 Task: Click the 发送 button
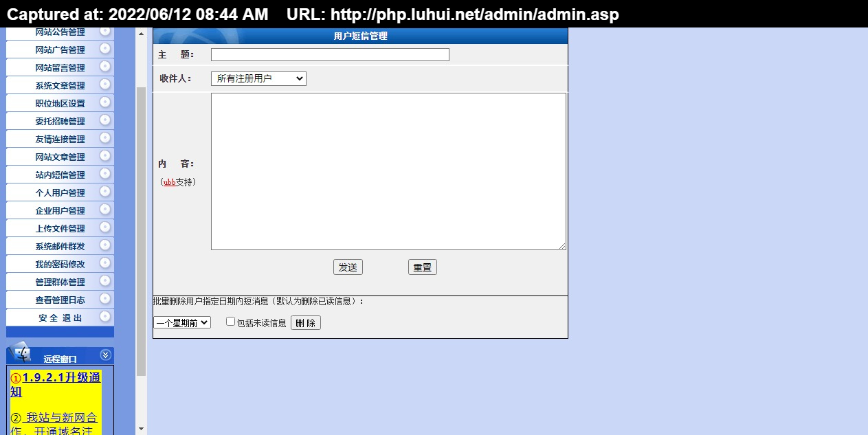pyautogui.click(x=348, y=267)
